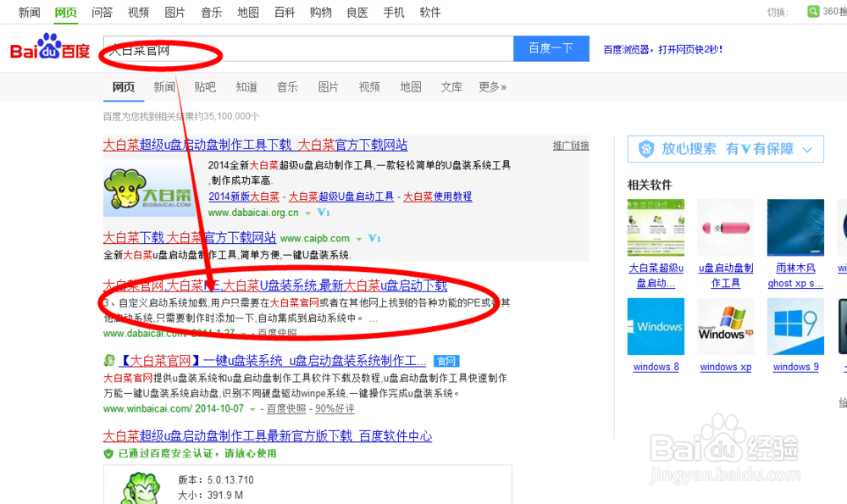The height and width of the screenshot is (504, 847).
Task: Expand the dropdown after dabaicai.org.cn
Action: point(308,213)
